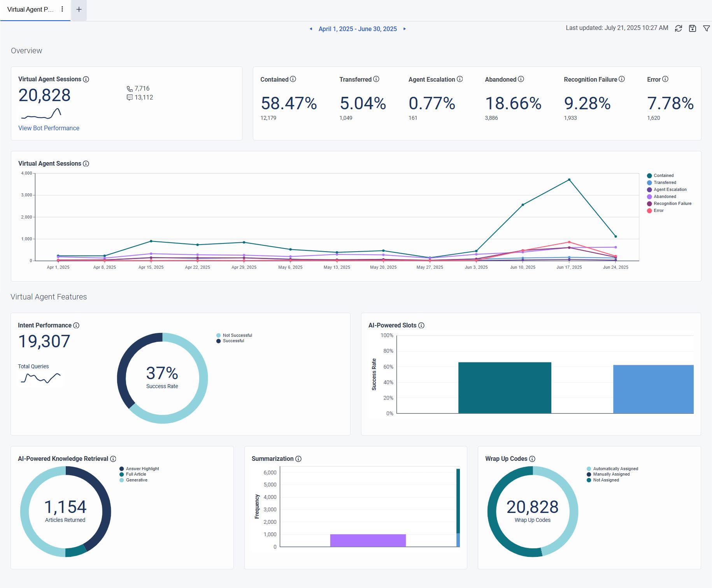
Task: Open the April–June date range picker
Action: click(x=357, y=29)
